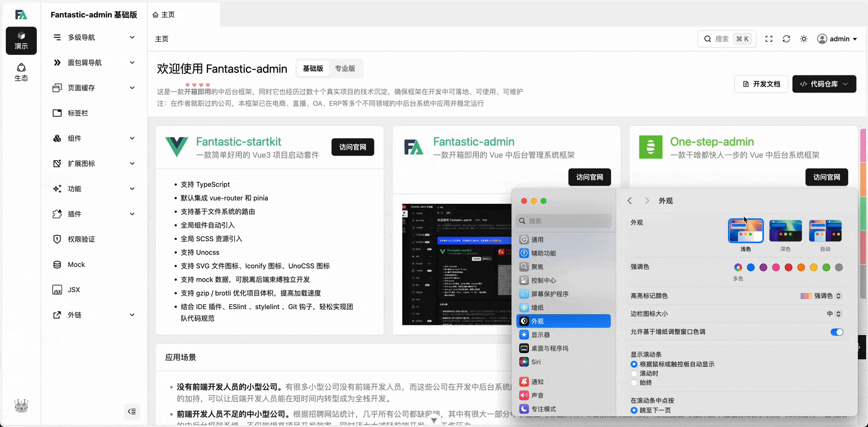The height and width of the screenshot is (427, 868).
Task: Select the 深色 appearance thumbnail
Action: tap(785, 231)
